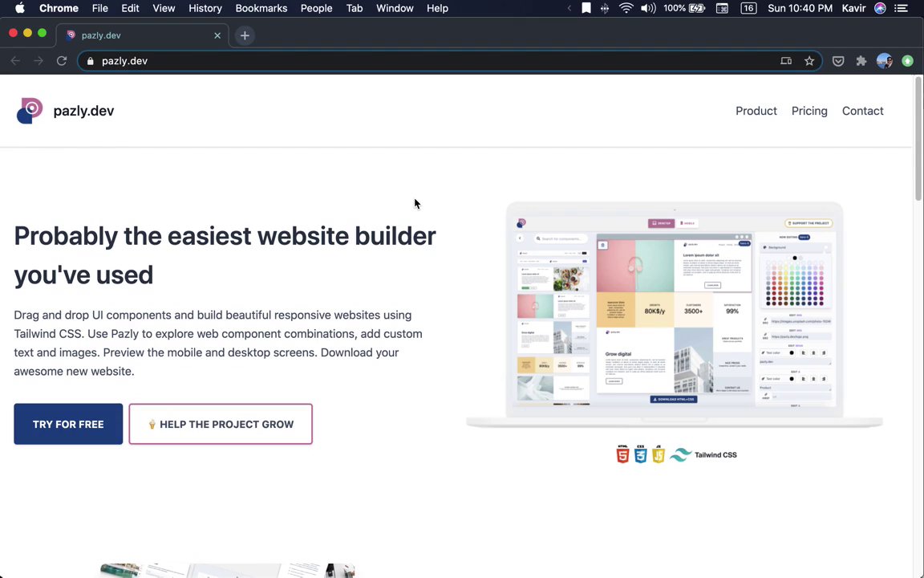The height and width of the screenshot is (578, 924).
Task: Open the Bookmarks menu
Action: coord(261,8)
